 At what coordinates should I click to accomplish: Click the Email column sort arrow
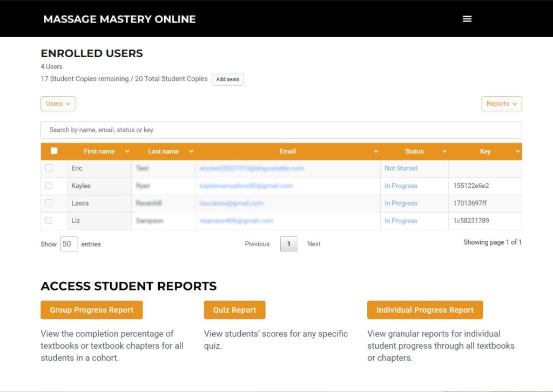pyautogui.click(x=376, y=152)
